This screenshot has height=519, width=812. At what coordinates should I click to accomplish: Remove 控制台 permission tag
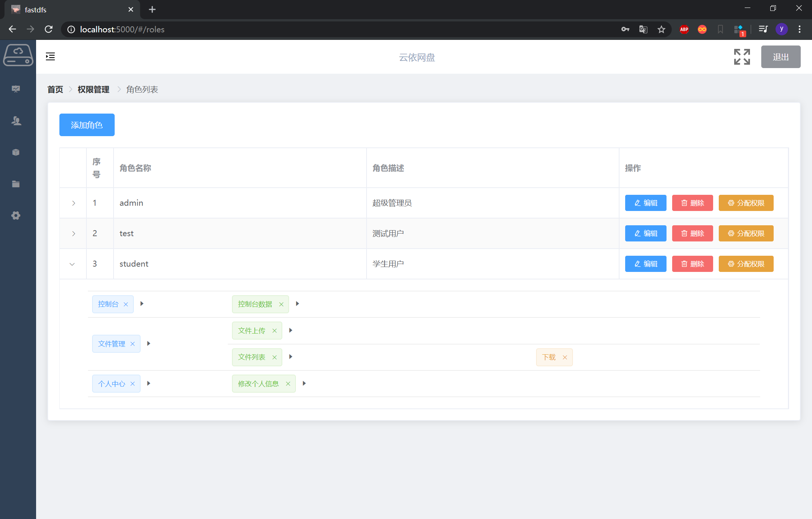(x=126, y=304)
